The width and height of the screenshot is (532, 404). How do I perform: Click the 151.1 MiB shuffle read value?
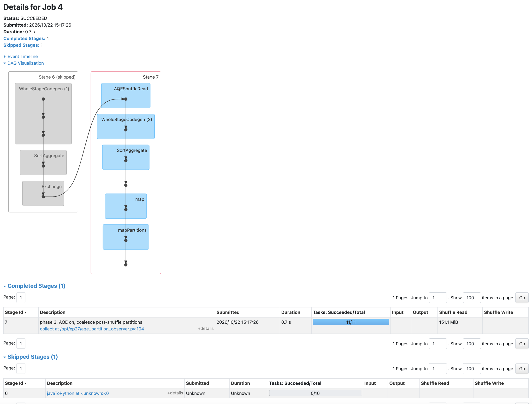click(x=449, y=322)
